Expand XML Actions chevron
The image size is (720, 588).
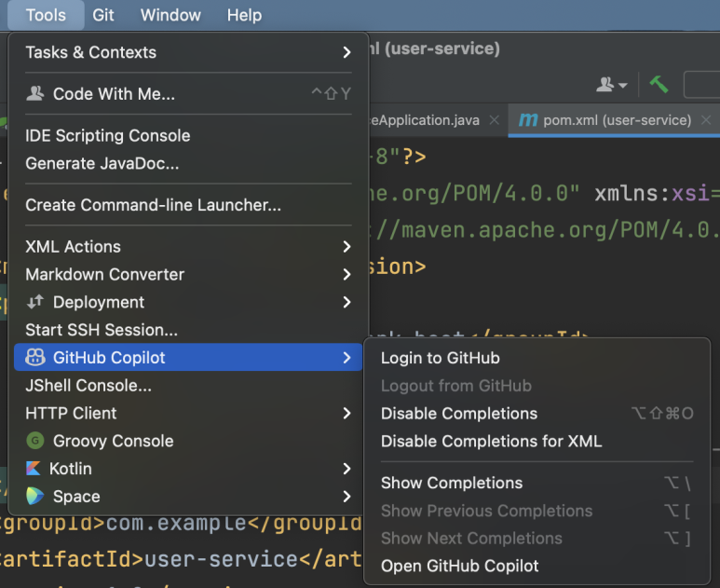point(346,247)
